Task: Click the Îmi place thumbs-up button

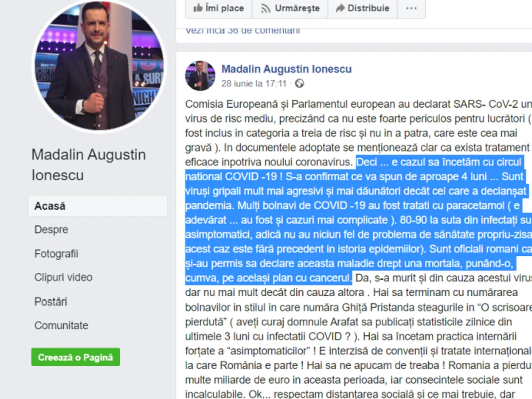Action: [219, 8]
